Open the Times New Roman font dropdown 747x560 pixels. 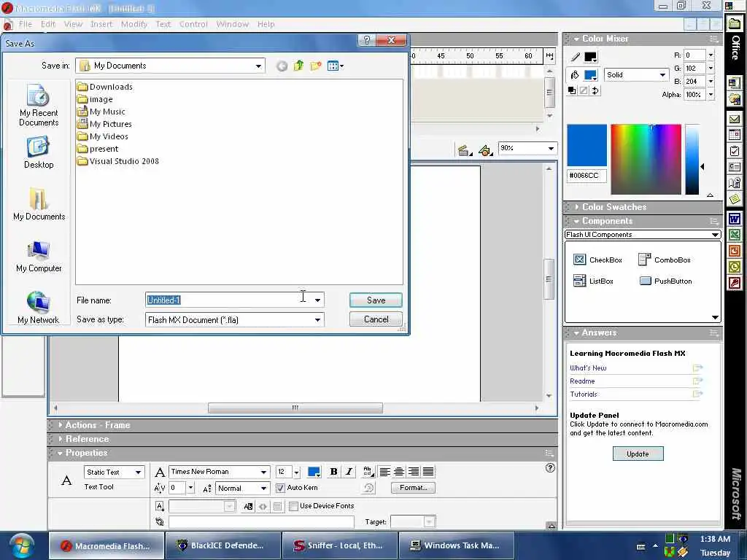click(263, 472)
